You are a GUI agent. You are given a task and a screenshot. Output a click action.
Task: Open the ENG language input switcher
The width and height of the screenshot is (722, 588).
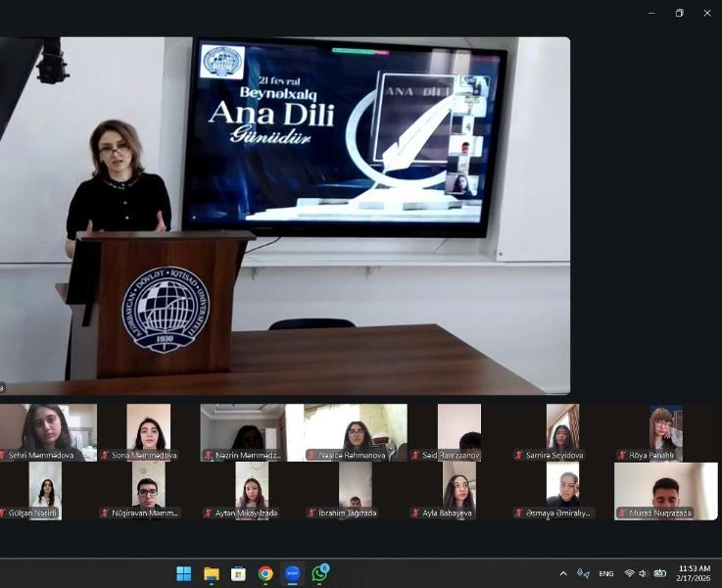(606, 573)
